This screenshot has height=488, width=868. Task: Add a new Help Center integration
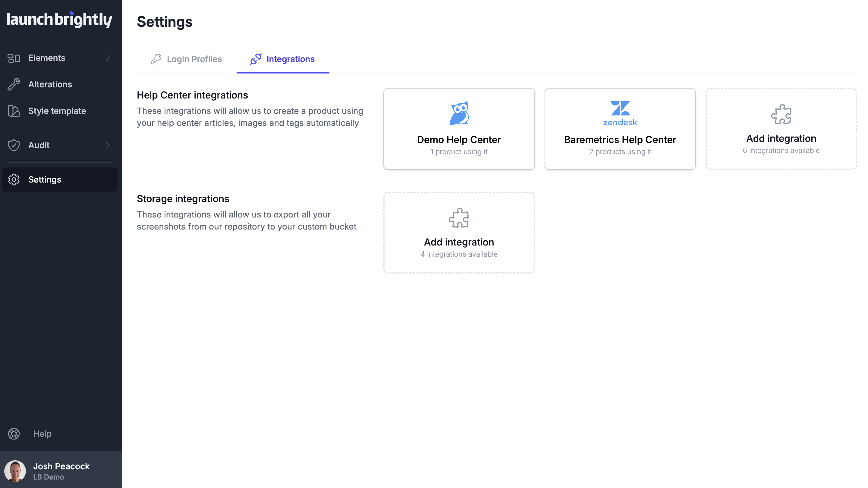[x=781, y=129]
